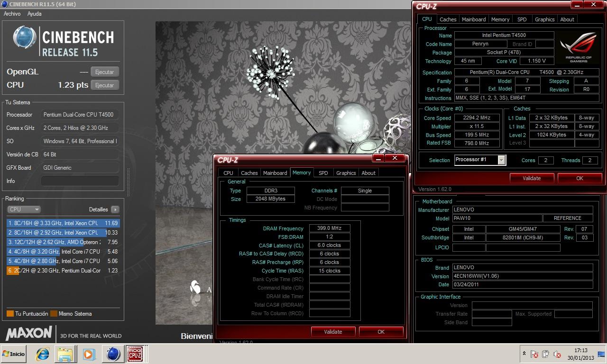607x364 pixels.
Task: Click the Tu Puntuación orange legend swatch
Action: point(10,314)
